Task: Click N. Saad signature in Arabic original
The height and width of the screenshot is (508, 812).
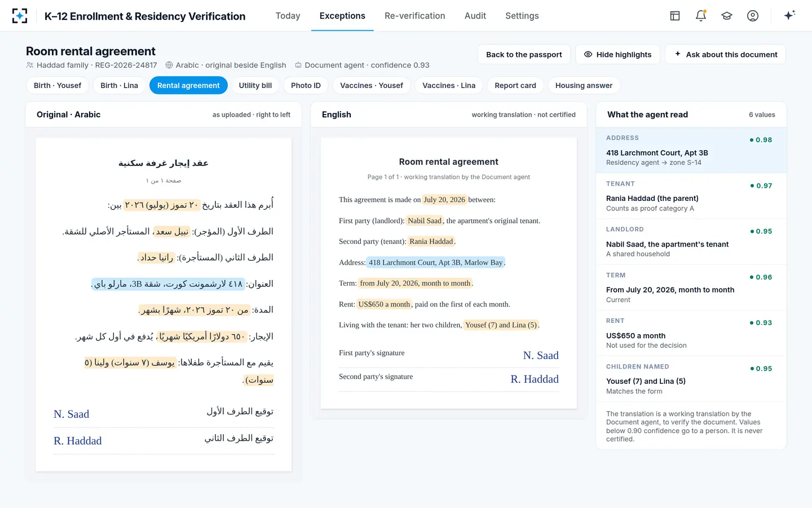Action: [72, 414]
